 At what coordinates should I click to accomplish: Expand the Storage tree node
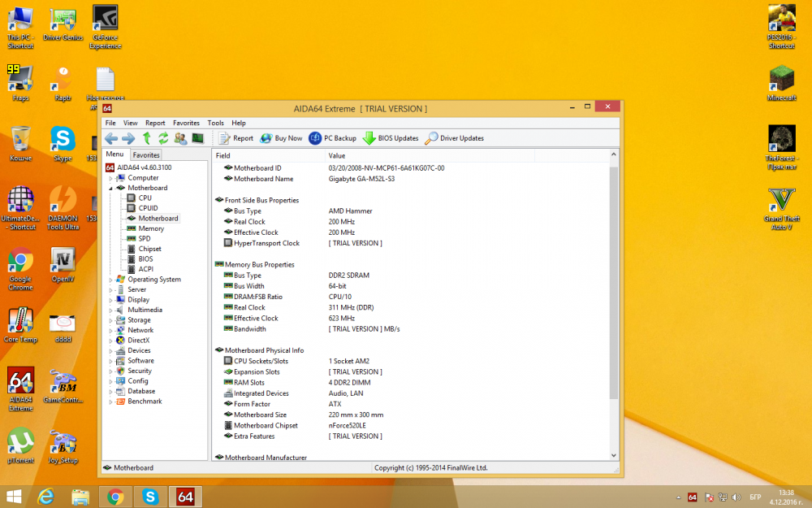click(110, 320)
